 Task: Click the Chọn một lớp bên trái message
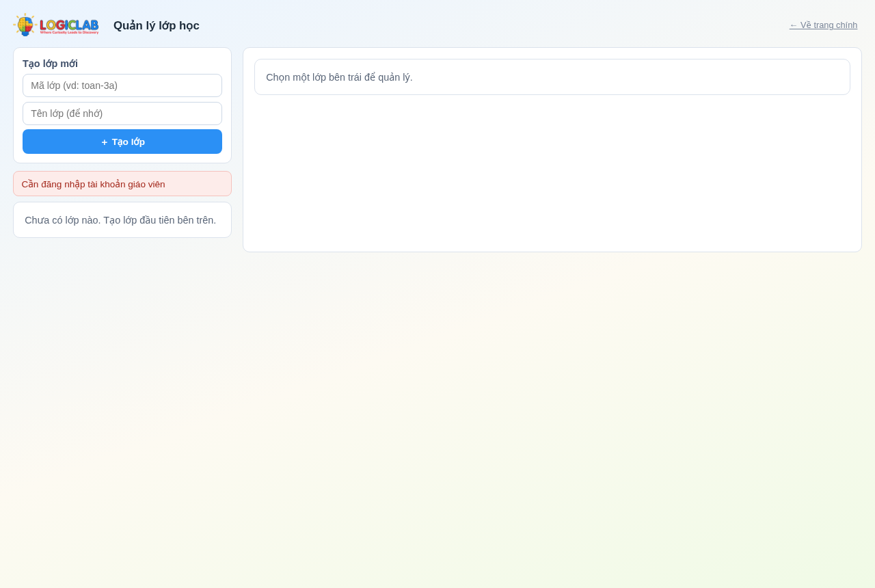click(552, 77)
